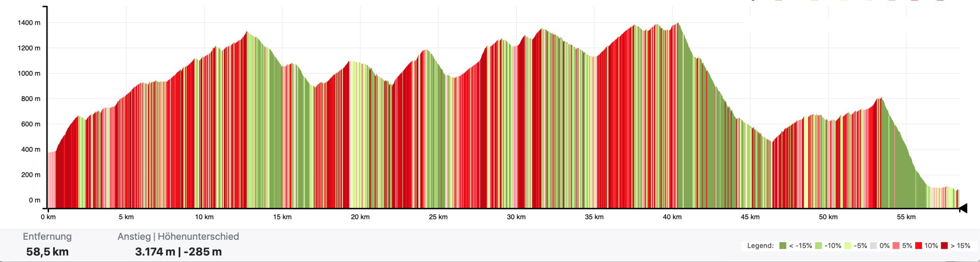980x262 pixels.
Task: Select the bright red 10% legend swatch
Action: point(918,246)
